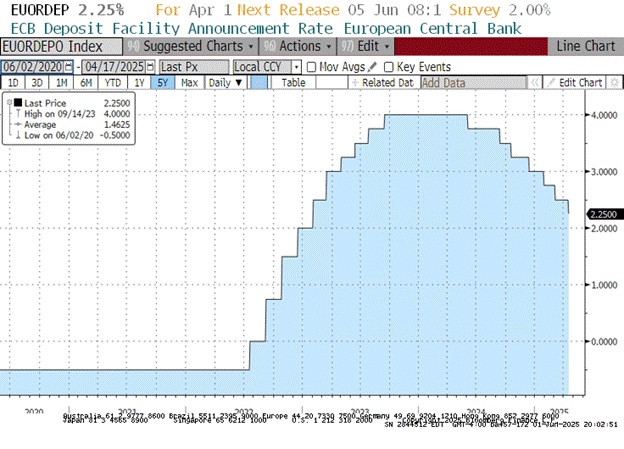The height and width of the screenshot is (449, 624).
Task: Click the EUORDEPO Index security field
Action: (61, 47)
